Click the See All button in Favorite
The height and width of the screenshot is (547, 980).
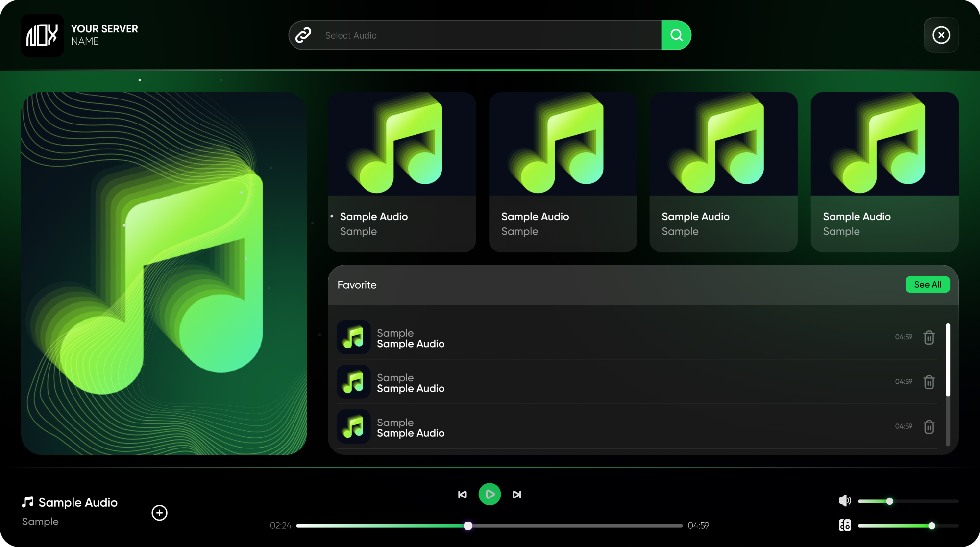click(928, 285)
